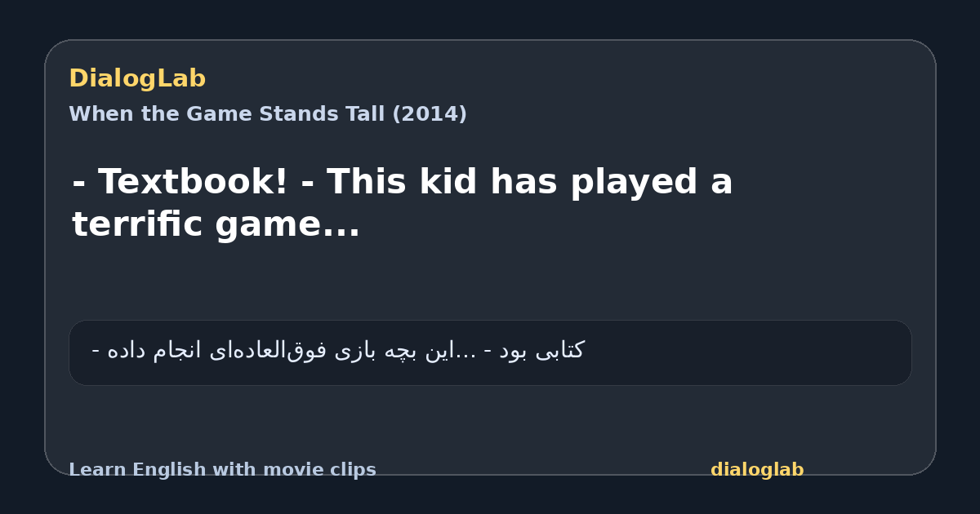
Task: Open the When the Game Stands Tall title
Action: [268, 114]
